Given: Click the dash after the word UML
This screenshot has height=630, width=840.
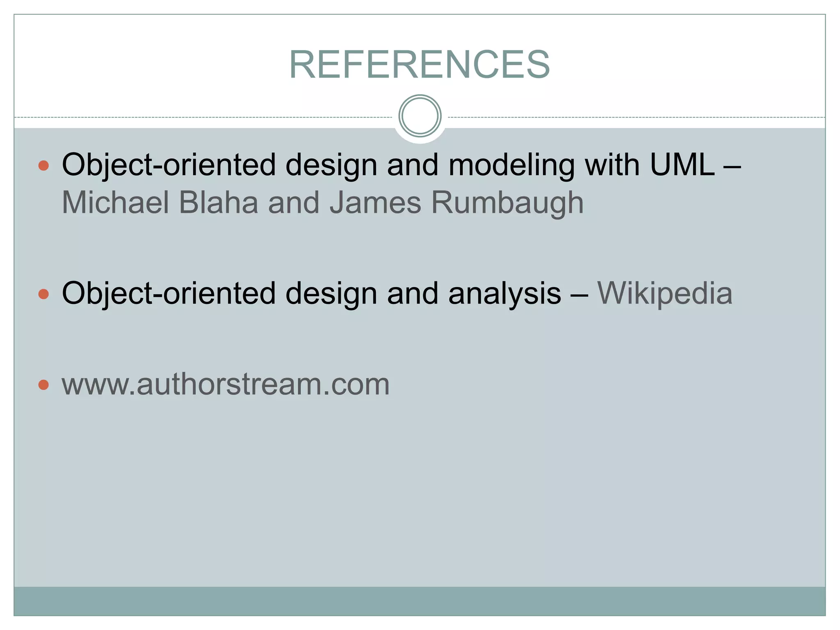Looking at the screenshot, I should 733,166.
